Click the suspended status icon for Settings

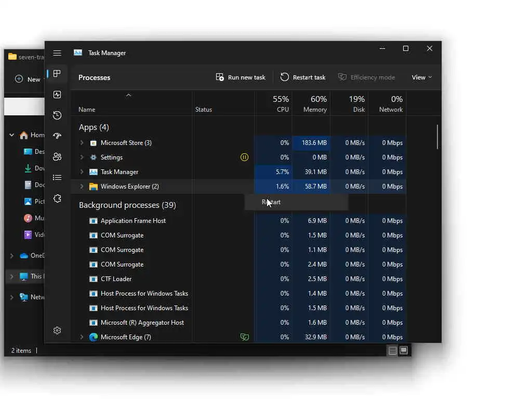pyautogui.click(x=244, y=157)
